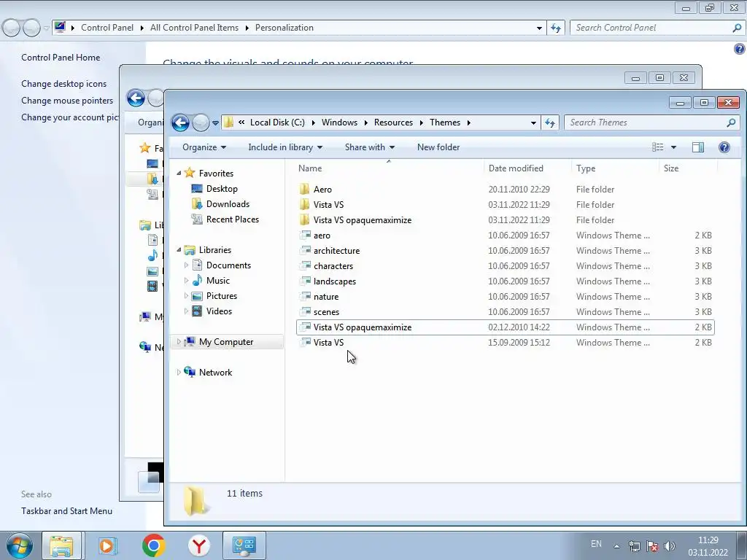This screenshot has height=560, width=747.
Task: Expand My Computer tree node
Action: point(179,342)
